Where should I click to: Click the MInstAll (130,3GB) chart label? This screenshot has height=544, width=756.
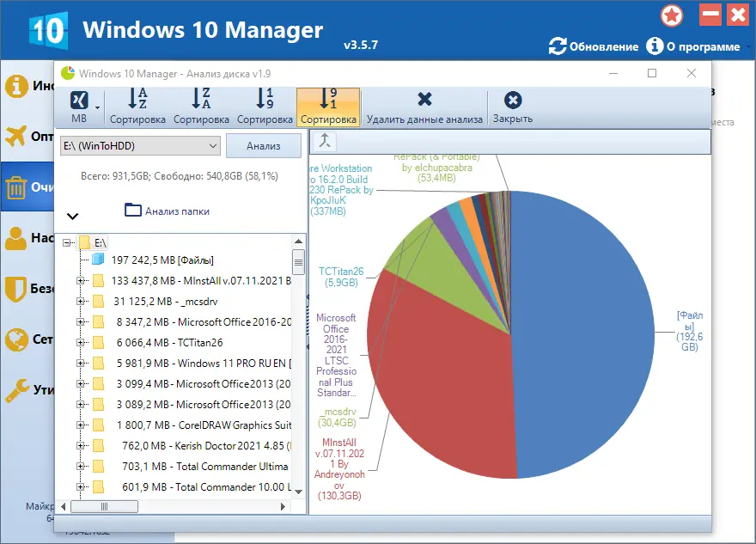pyautogui.click(x=339, y=468)
